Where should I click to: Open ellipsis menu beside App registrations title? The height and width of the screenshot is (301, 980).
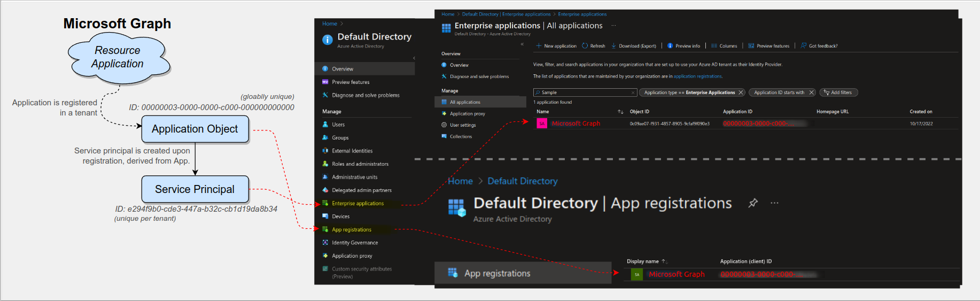(774, 203)
